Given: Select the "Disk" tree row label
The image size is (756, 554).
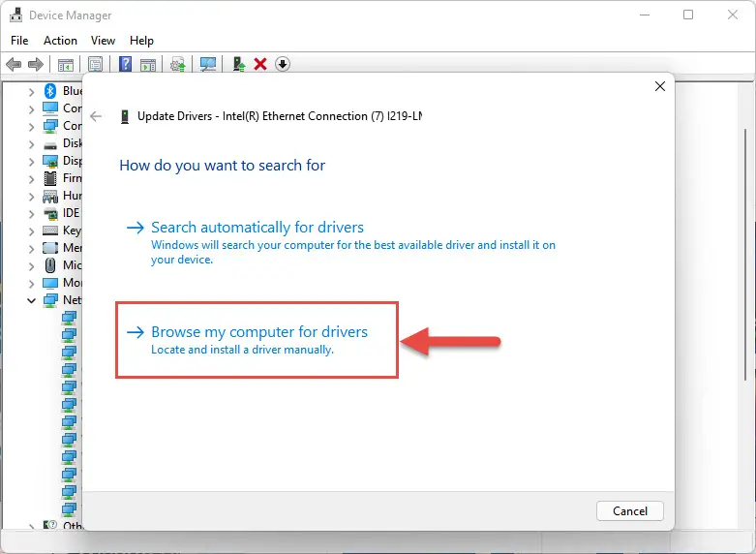Looking at the screenshot, I should [x=73, y=143].
